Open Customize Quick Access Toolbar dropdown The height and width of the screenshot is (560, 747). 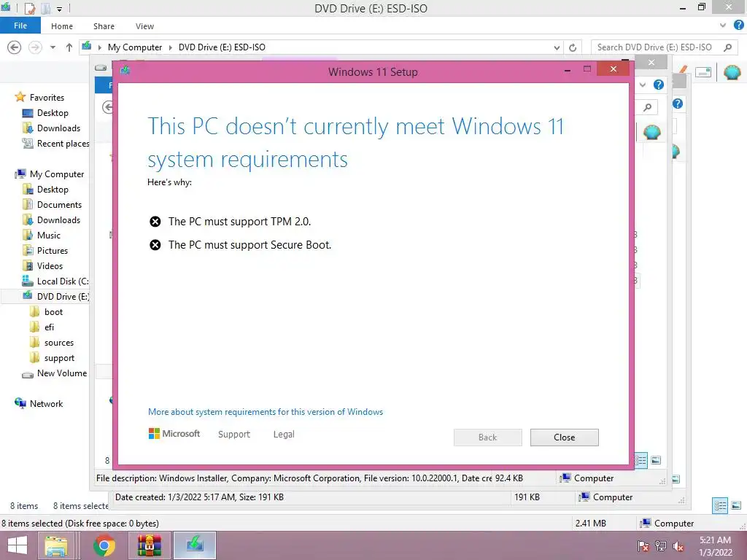pyautogui.click(x=59, y=9)
